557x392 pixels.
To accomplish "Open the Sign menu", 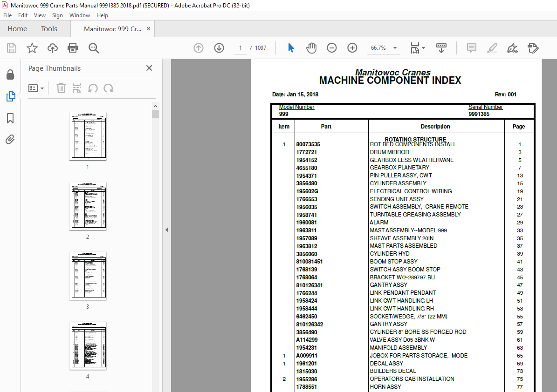I will point(57,15).
